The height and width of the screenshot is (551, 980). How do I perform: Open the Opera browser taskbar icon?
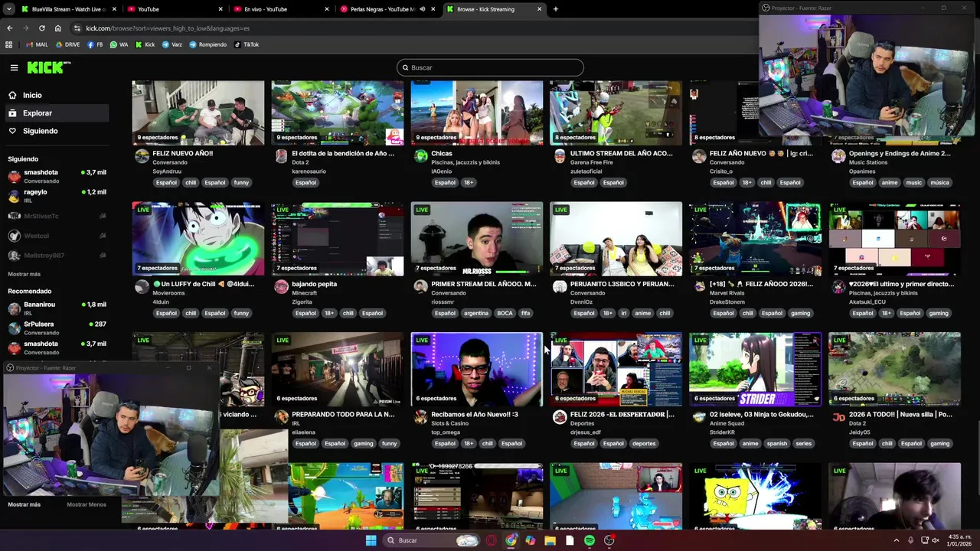coord(492,540)
